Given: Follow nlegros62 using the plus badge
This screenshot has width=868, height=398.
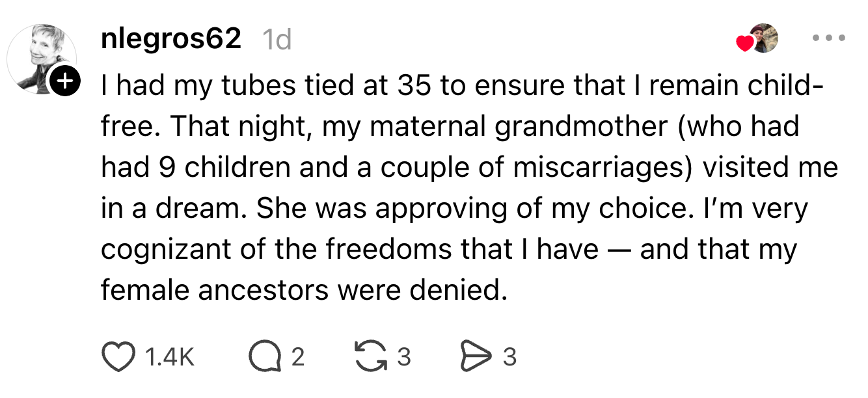Looking at the screenshot, I should click(64, 81).
